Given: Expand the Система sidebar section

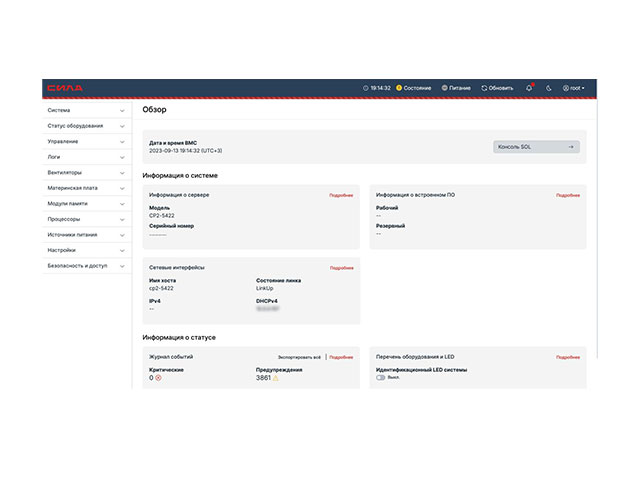Looking at the screenshot, I should pyautogui.click(x=85, y=110).
